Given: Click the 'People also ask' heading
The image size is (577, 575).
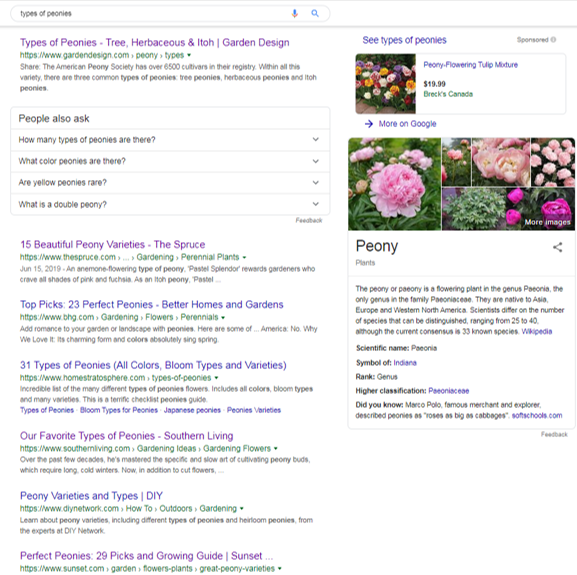Looking at the screenshot, I should pos(54,119).
